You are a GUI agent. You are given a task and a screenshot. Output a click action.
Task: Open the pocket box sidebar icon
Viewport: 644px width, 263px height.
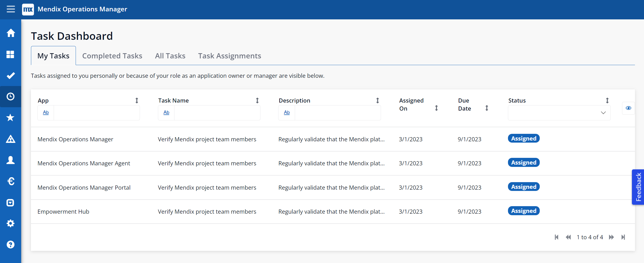(11, 203)
